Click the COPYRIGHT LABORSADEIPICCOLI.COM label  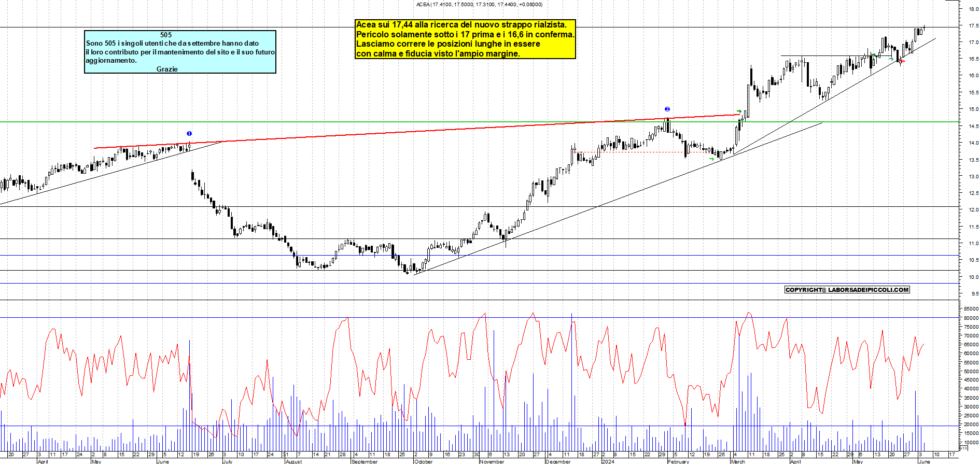(847, 290)
